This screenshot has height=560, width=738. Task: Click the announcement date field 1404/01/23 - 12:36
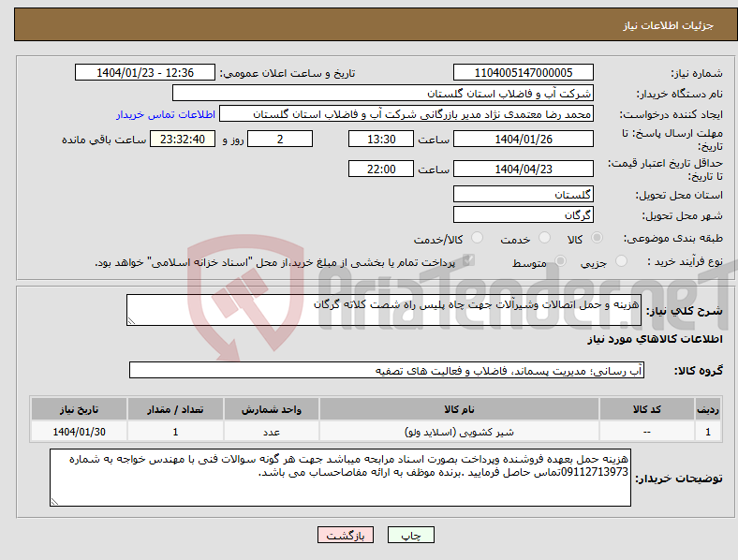click(145, 72)
